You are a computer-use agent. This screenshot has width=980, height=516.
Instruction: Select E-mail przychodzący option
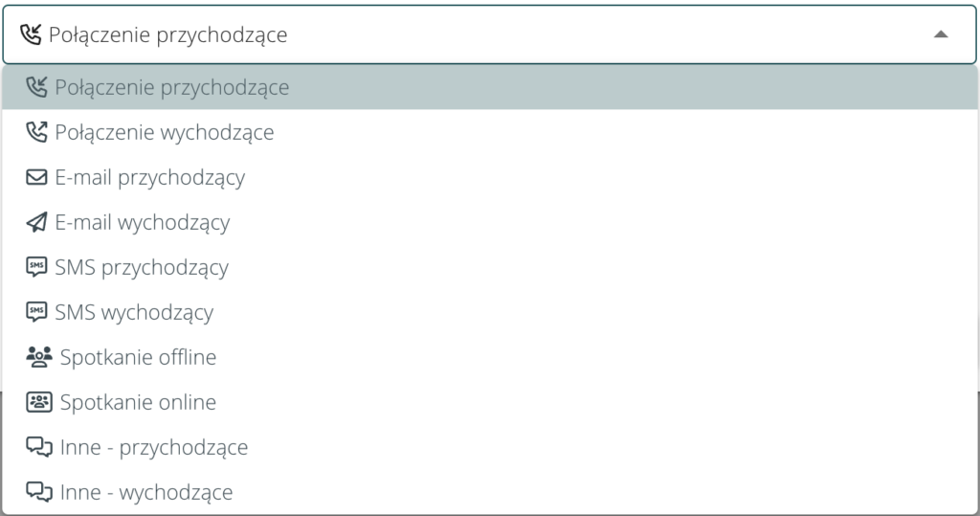150,178
